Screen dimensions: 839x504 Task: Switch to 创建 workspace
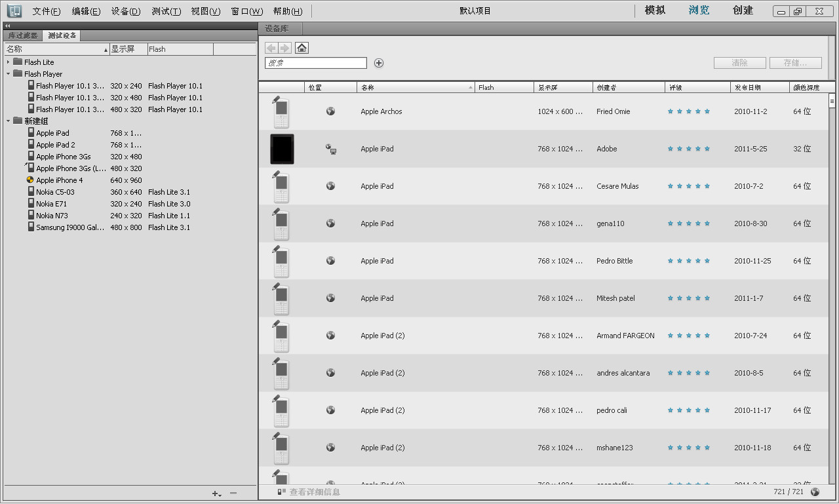pos(743,10)
